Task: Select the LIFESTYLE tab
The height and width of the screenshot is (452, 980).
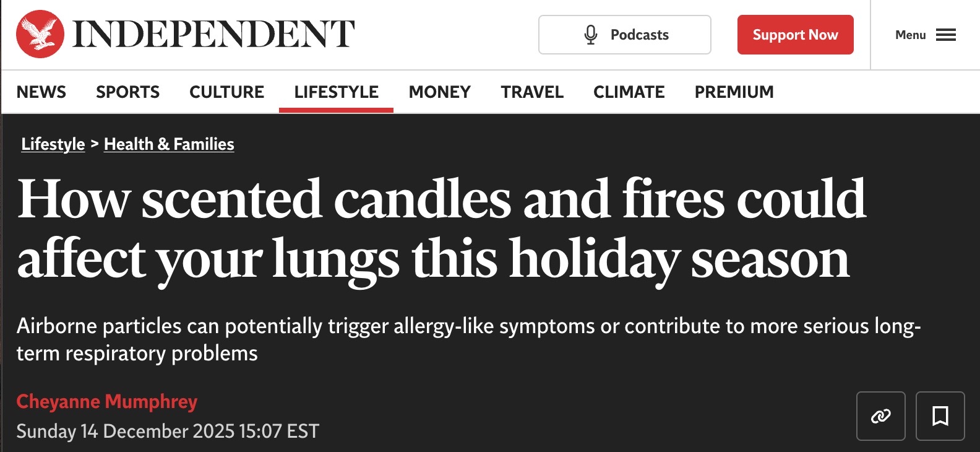Action: pyautogui.click(x=336, y=92)
